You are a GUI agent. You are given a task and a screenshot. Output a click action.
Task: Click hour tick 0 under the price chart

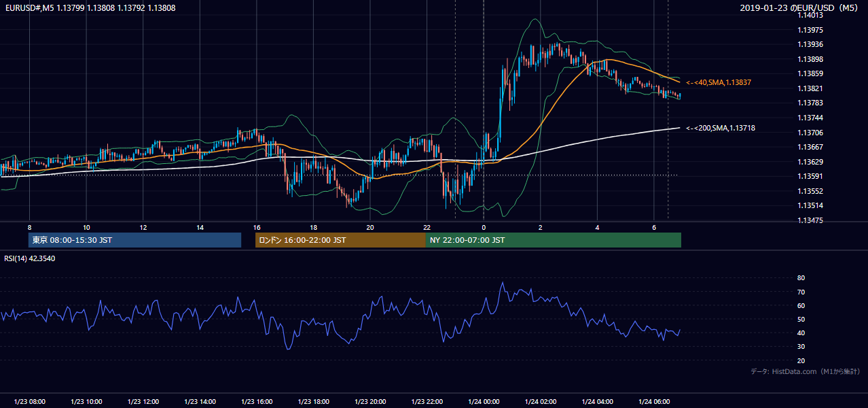pyautogui.click(x=484, y=227)
